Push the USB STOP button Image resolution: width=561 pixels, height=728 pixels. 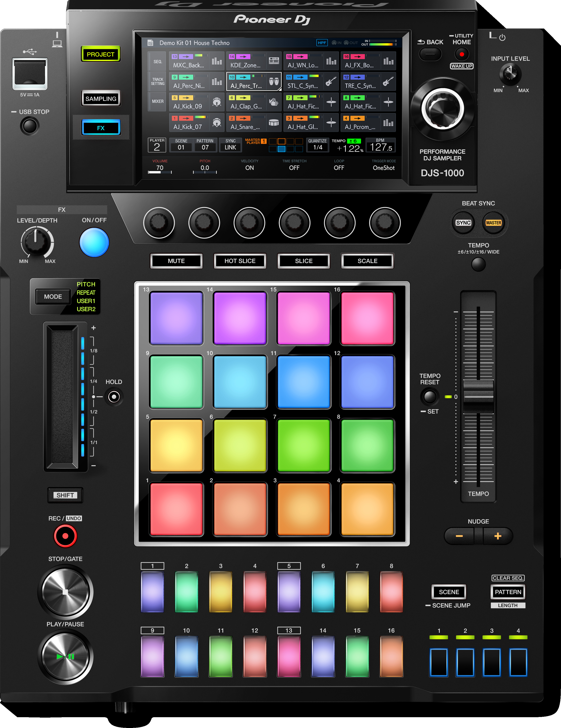pos(30,126)
